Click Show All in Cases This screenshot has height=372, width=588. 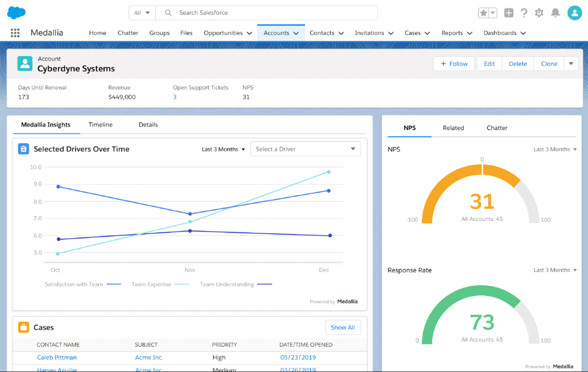coord(343,328)
